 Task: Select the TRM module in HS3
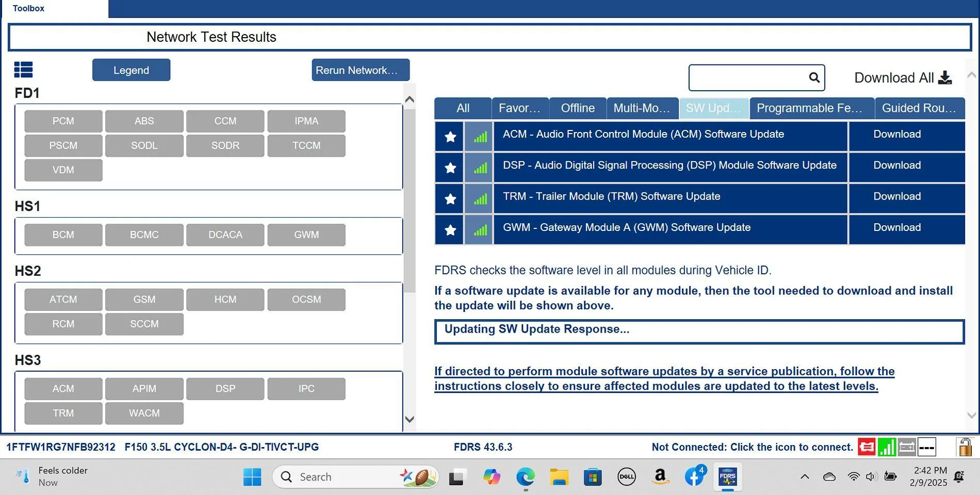point(63,413)
